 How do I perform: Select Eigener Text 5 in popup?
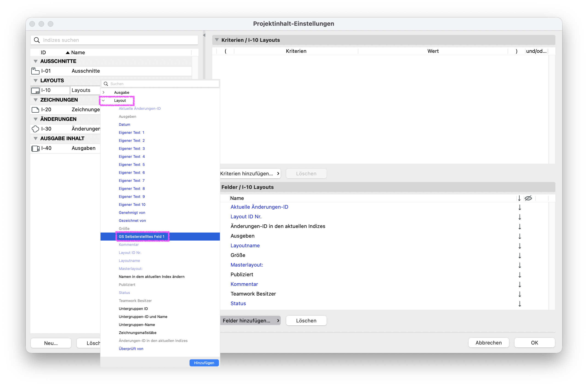point(132,165)
